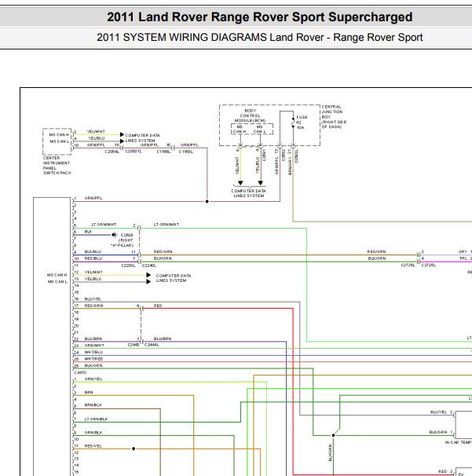Select the 'BLK/BLU' wire label on pin 9
Viewport: 472px width, 476px height.
click(x=93, y=251)
